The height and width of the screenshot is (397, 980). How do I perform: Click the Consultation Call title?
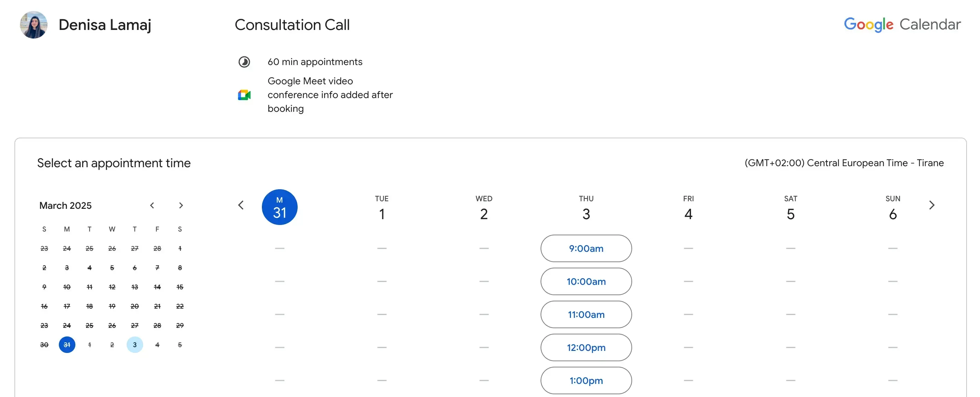[x=292, y=24]
